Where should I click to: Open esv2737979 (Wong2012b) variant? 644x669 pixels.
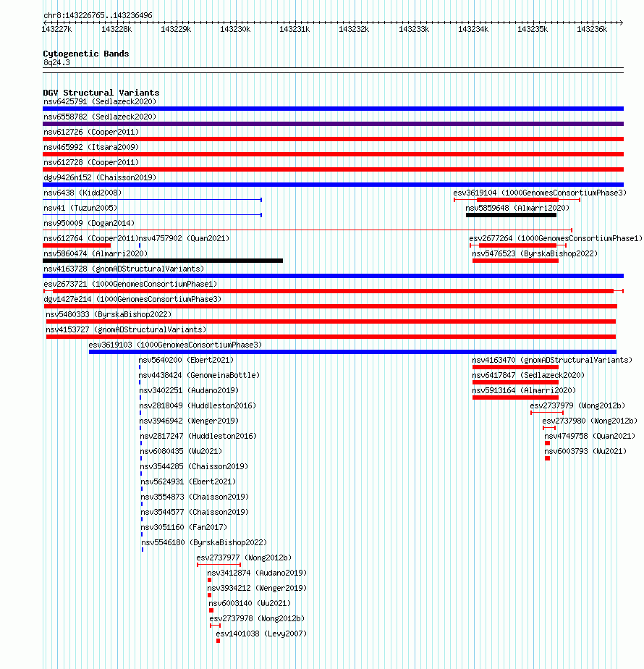pos(577,405)
